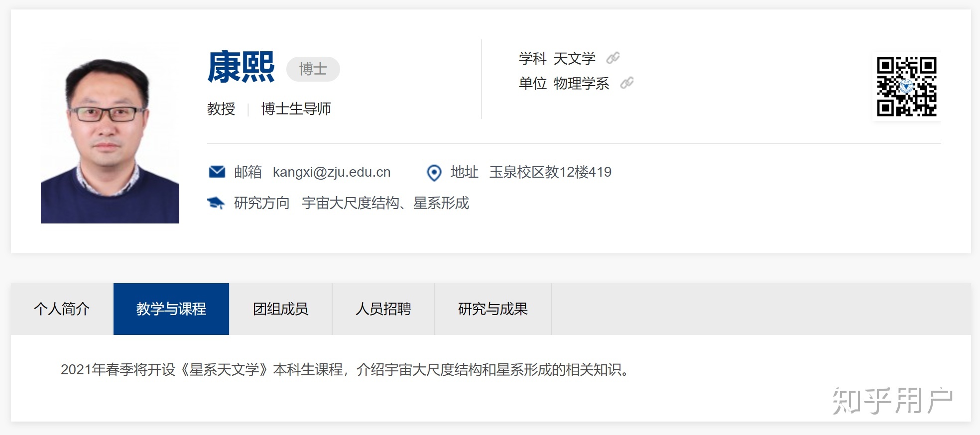Switch to the 团组成员 tab
Image resolution: width=980 pixels, height=435 pixels.
[x=280, y=309]
